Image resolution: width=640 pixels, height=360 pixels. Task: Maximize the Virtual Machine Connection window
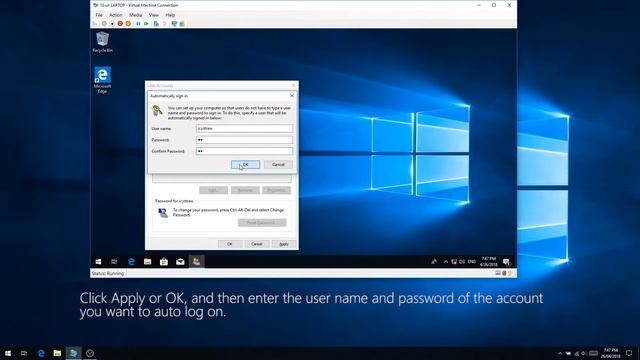click(494, 5)
